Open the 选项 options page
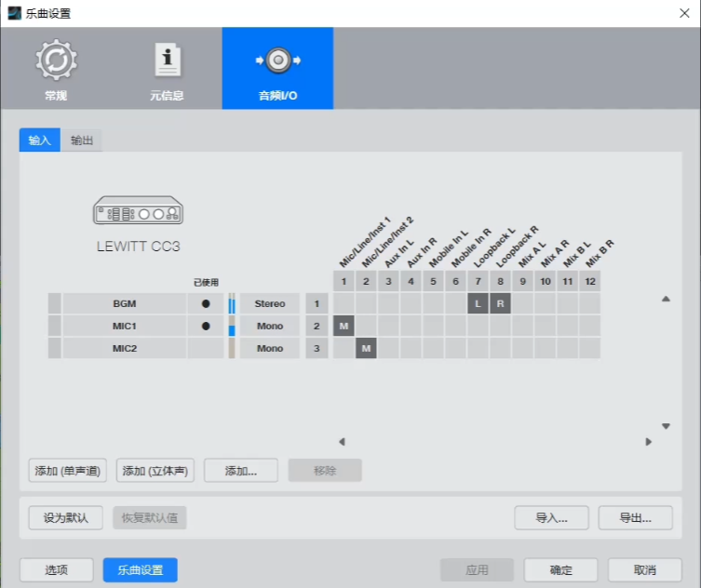The image size is (701, 588). coord(57,569)
